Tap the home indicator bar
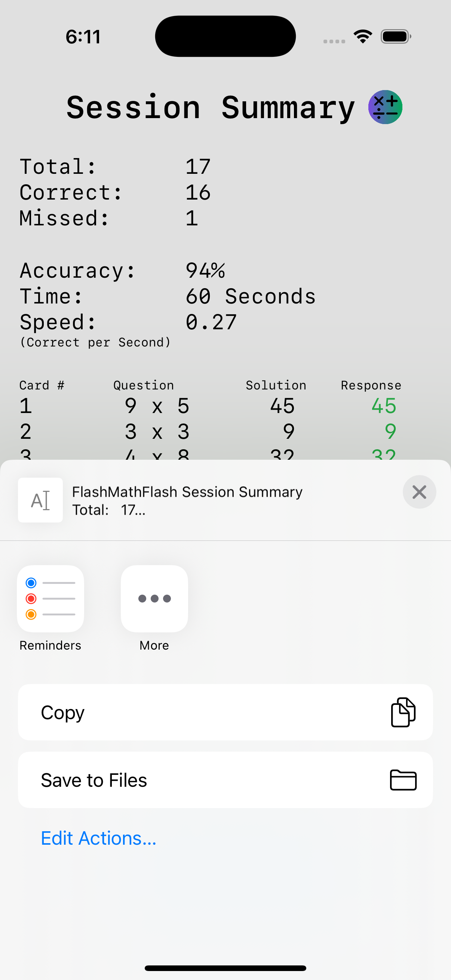Viewport: 451px width, 980px height. (x=225, y=968)
